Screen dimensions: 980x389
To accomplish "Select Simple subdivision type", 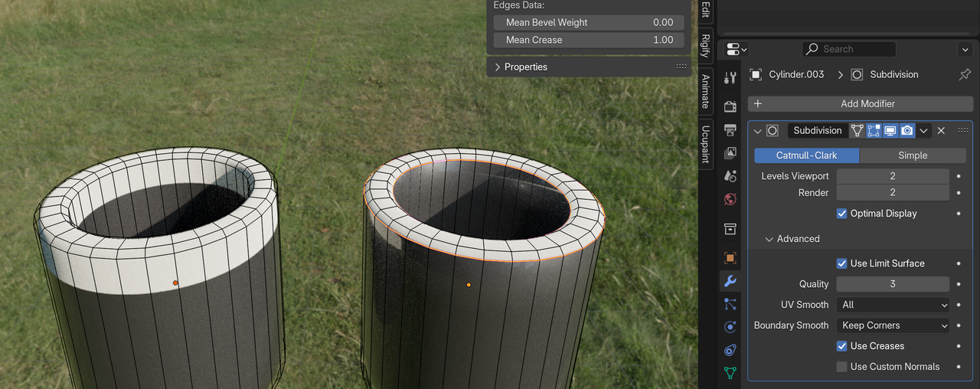I will (913, 155).
